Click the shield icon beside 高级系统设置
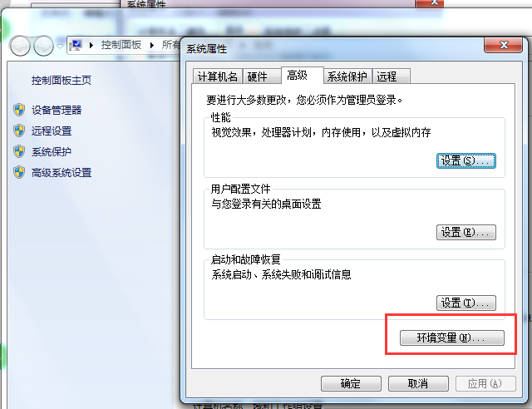This screenshot has height=409, width=532. (x=19, y=172)
